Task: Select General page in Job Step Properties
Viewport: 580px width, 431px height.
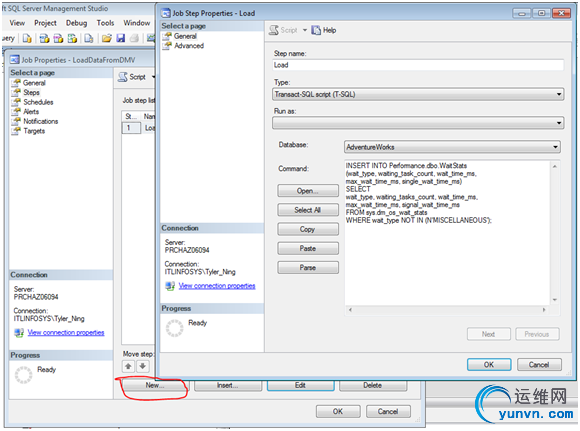Action: click(185, 36)
